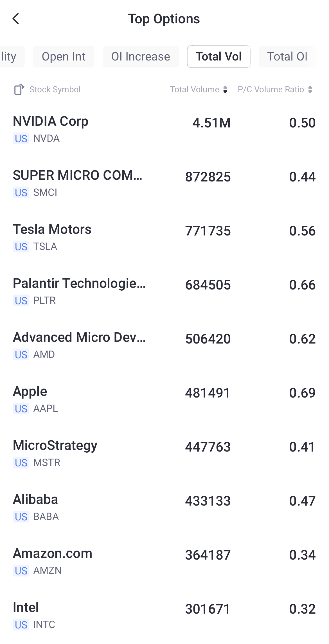Tap the back arrow icon

(x=16, y=19)
